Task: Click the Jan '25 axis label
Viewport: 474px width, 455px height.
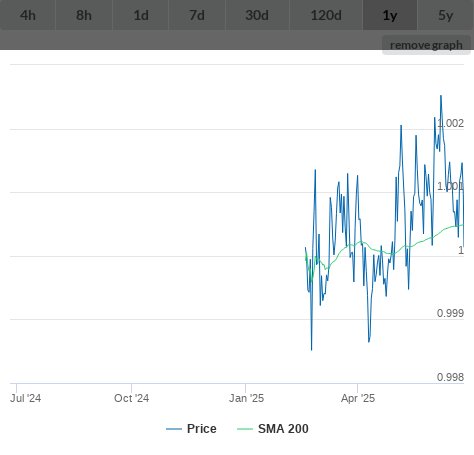Action: (246, 398)
